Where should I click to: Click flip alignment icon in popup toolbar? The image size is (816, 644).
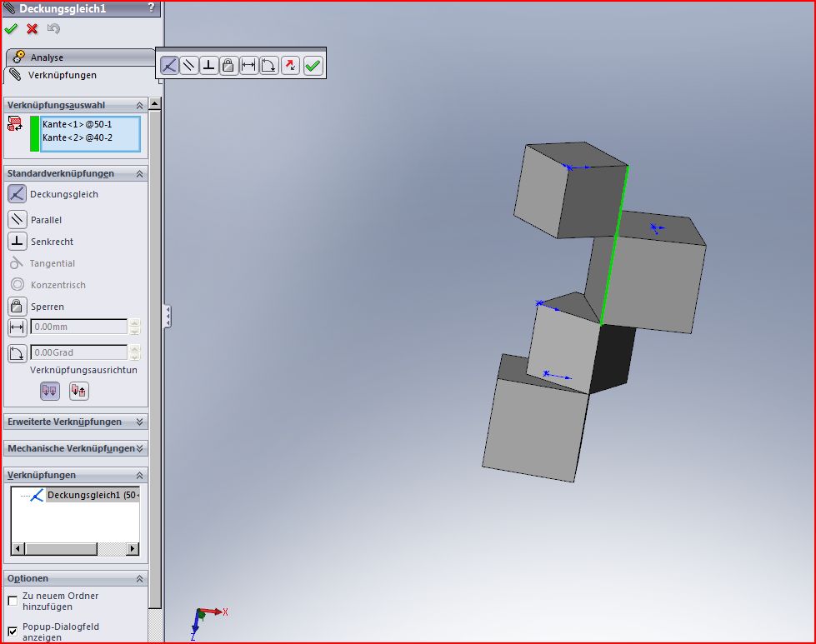[x=290, y=66]
